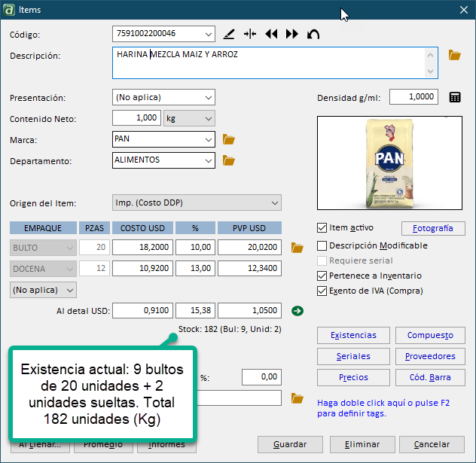The image size is (476, 463).
Task: Click the PAN product photo thumbnail
Action: point(391,165)
